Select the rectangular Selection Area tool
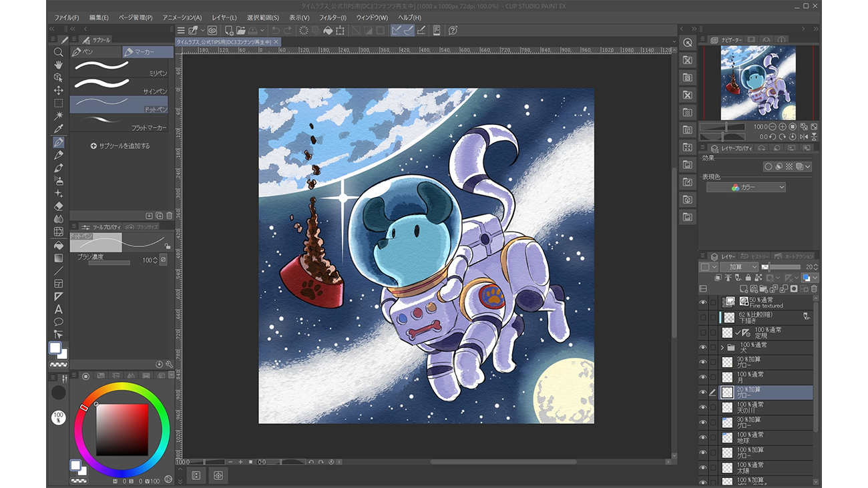Screen dimensions: 868x488 coord(59,103)
